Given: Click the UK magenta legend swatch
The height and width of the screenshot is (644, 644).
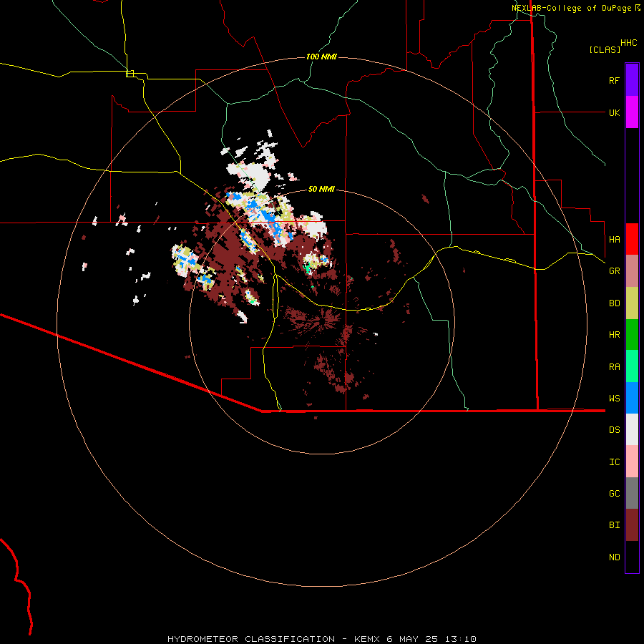Looking at the screenshot, I should (x=632, y=112).
